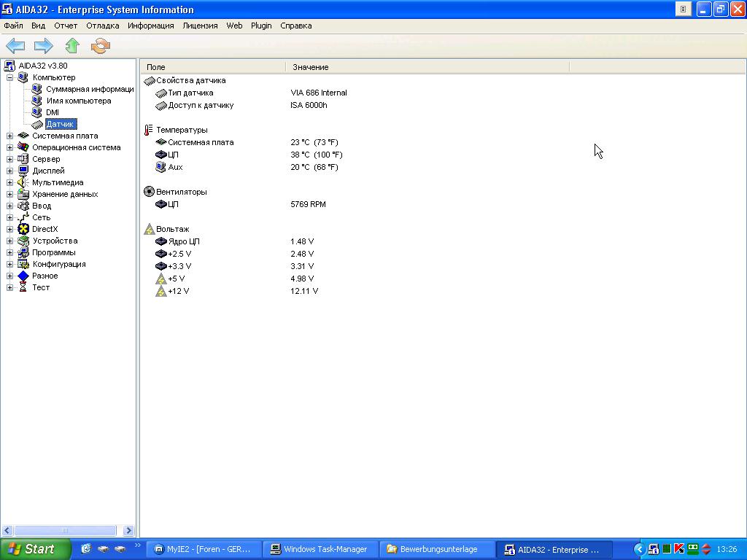747x560 pixels.
Task: Click the Операционная система Windows icon
Action: (23, 147)
